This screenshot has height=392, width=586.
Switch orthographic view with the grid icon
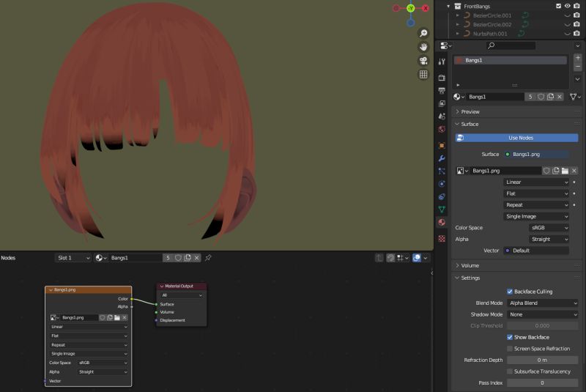pyautogui.click(x=423, y=74)
